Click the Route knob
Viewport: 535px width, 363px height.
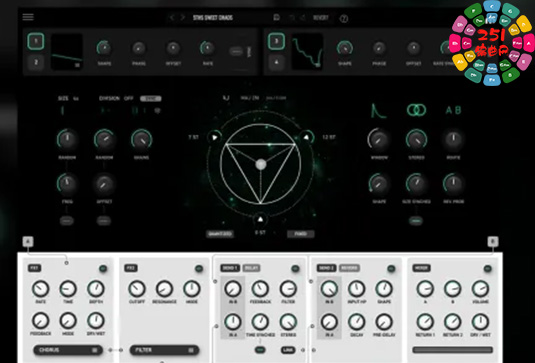tap(453, 139)
